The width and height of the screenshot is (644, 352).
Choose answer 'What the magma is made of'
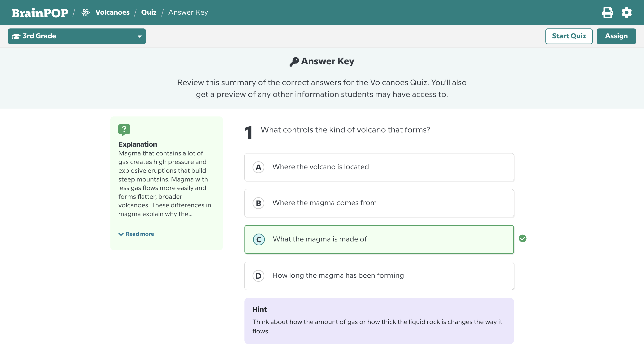click(x=379, y=239)
